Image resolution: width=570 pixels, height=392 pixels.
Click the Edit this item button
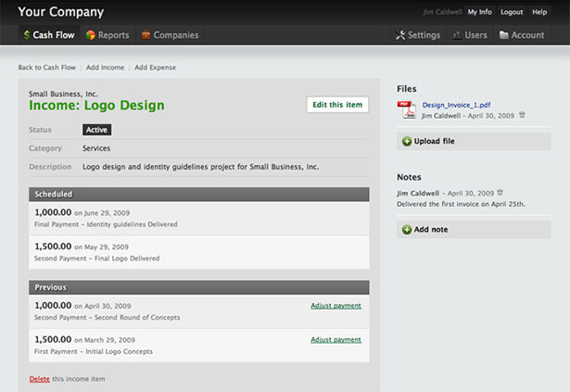337,105
